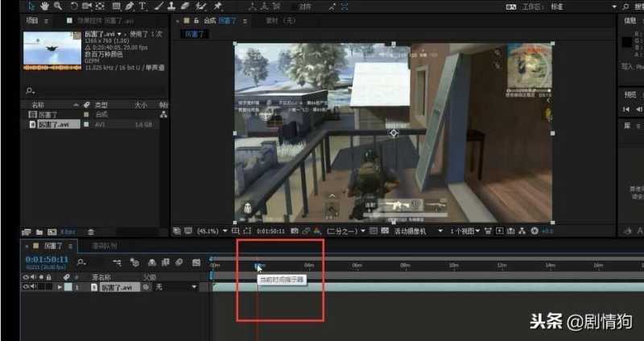This screenshot has height=341, width=644.
Task: Click the current time indicator on timeline
Action: click(258, 264)
